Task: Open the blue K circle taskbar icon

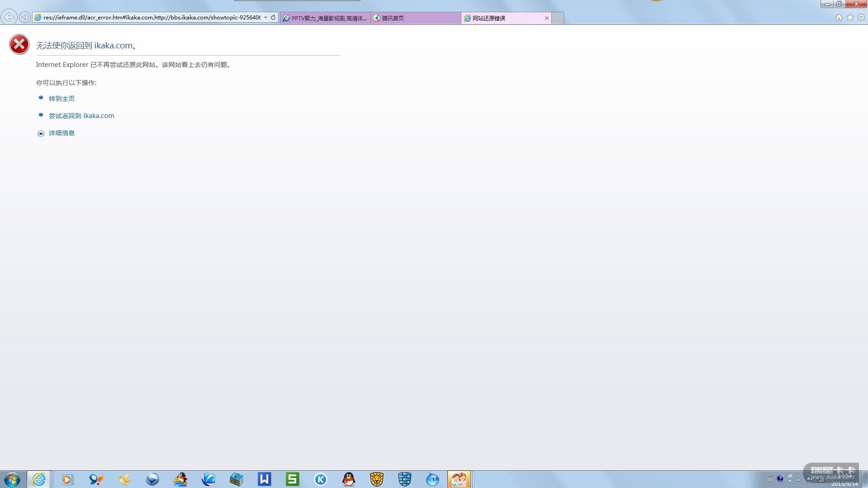Action: (x=321, y=479)
